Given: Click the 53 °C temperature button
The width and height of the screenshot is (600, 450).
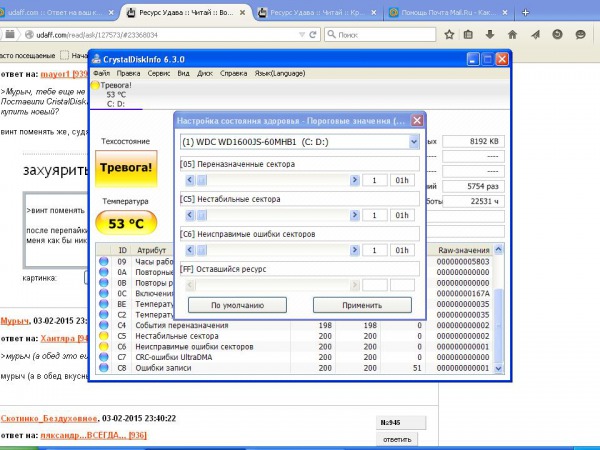Looking at the screenshot, I should [x=126, y=223].
